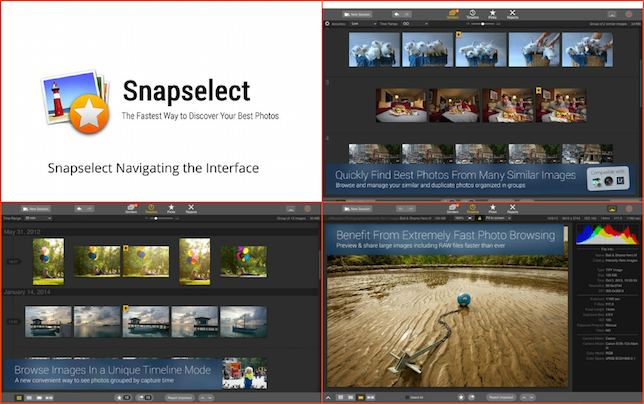Toggle highlighted info panel icon in anchor window
644x404 pixels.
pos(612,209)
